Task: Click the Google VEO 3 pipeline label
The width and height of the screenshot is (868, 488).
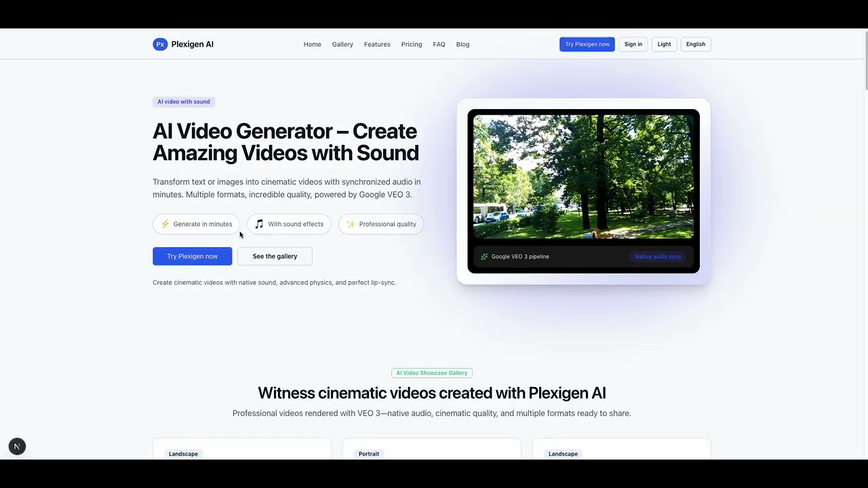Action: 520,257
